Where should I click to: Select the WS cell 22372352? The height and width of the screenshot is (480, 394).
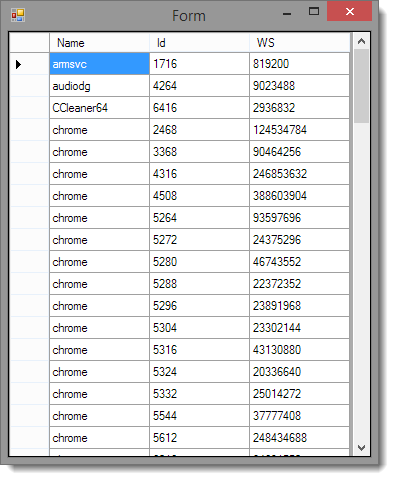click(x=299, y=284)
